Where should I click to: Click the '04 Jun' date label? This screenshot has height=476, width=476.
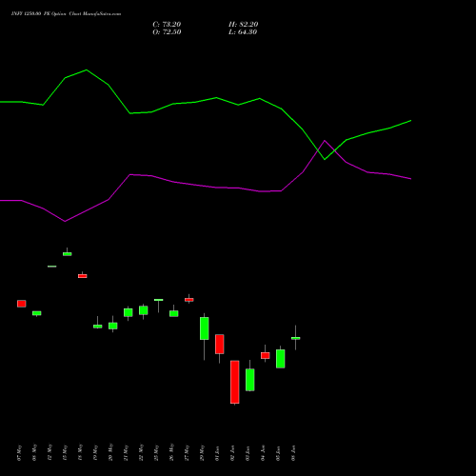pos(263,453)
